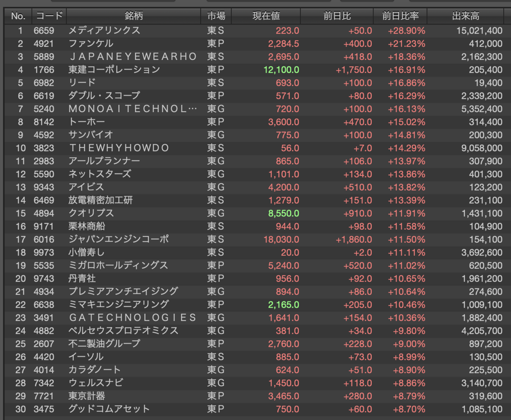511x420 pixels.
Task: Click the +28.90% change rate
Action: click(406, 31)
